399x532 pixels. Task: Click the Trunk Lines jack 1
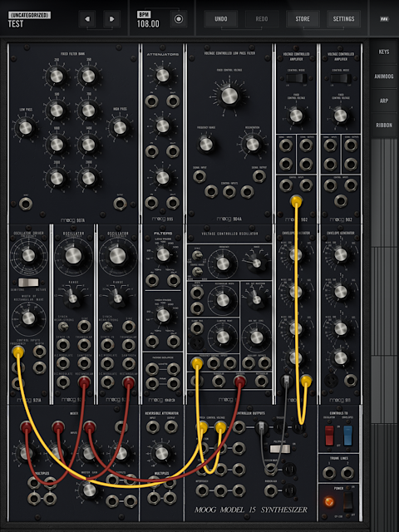[x=329, y=473]
